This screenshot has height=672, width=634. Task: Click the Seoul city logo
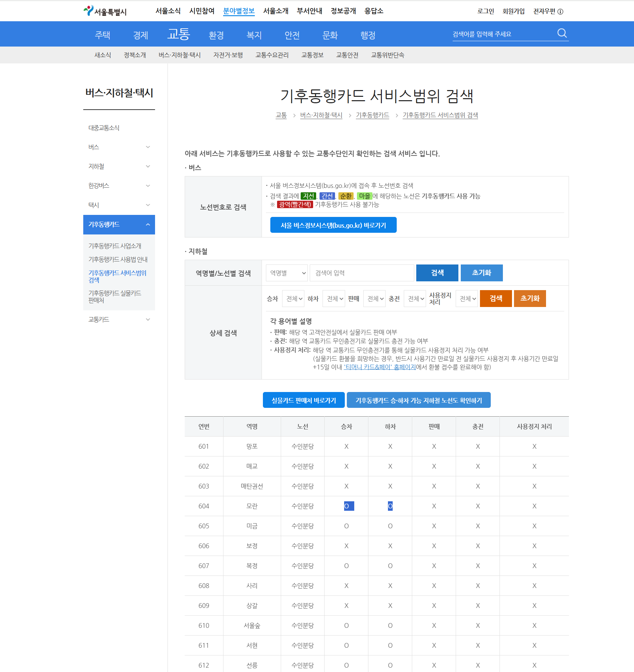tap(105, 10)
